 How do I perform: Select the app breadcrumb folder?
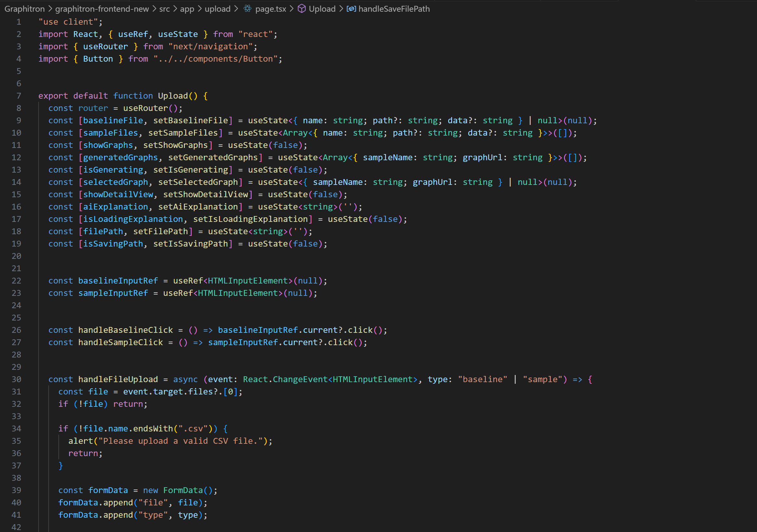187,9
